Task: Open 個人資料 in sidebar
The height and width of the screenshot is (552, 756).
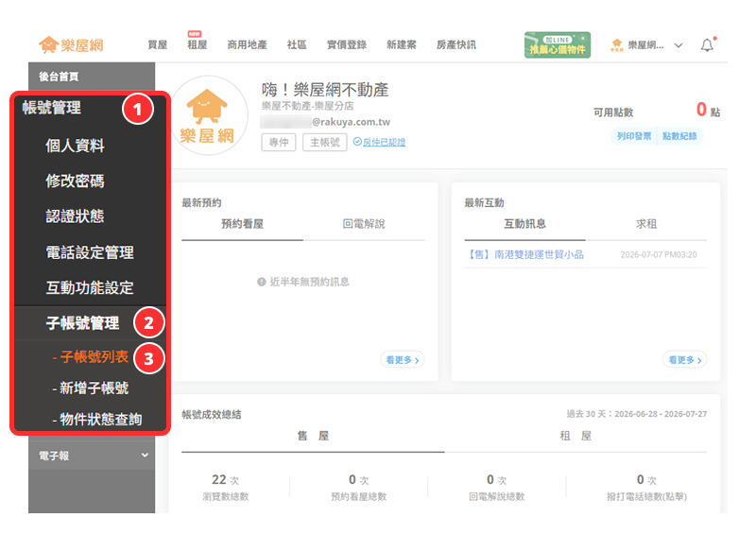Action: coord(75,146)
